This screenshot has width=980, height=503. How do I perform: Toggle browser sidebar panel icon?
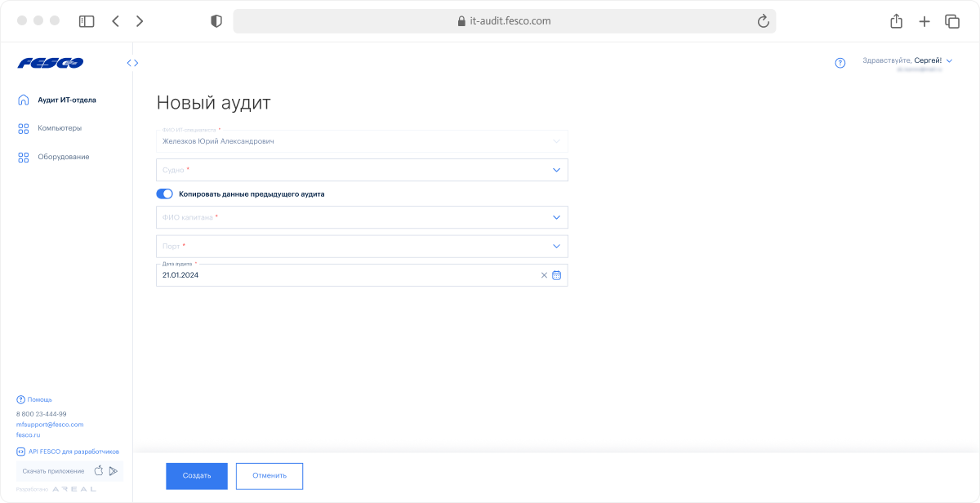(87, 21)
